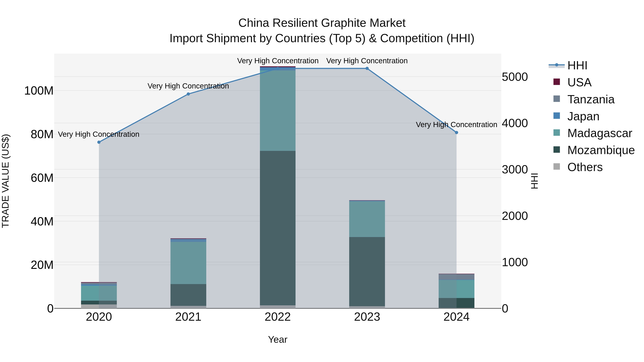Click the 5000 tick on the HHI axis
Image resolution: width=644 pixels, height=362 pixels.
pyautogui.click(x=515, y=77)
